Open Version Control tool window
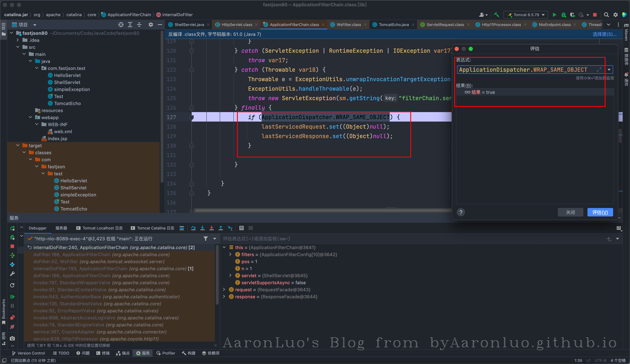This screenshot has height=364, width=630. 28,353
